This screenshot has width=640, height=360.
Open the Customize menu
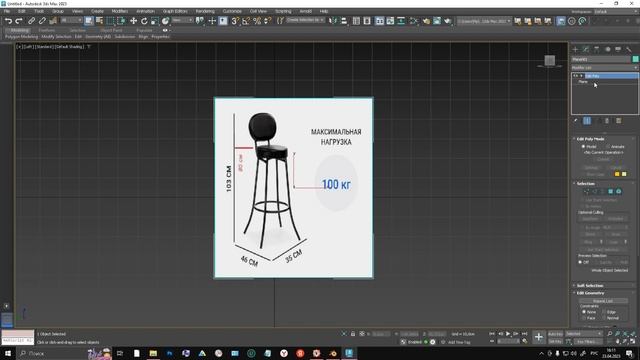[x=232, y=11]
